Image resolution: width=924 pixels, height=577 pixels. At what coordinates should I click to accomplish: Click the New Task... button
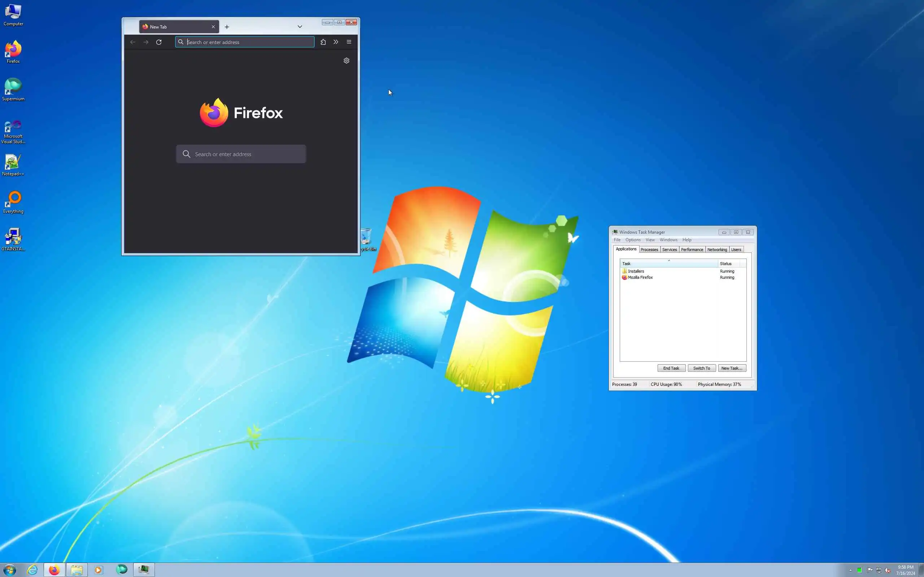click(x=732, y=368)
